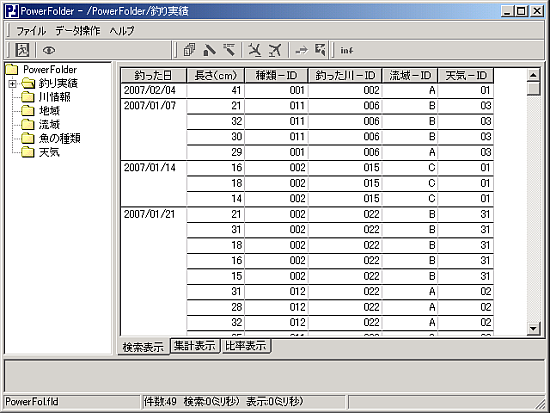Click the 釣った川-ID column header

pyautogui.click(x=345, y=75)
